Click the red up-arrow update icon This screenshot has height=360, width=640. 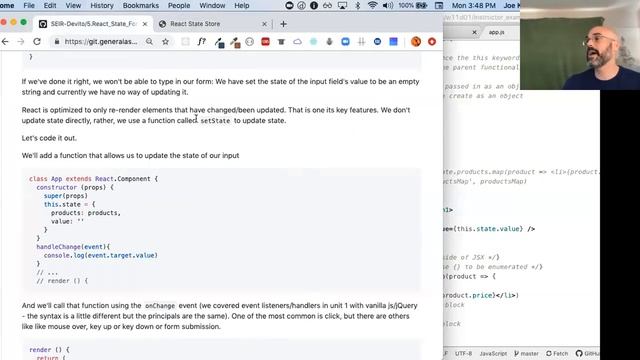point(432,42)
